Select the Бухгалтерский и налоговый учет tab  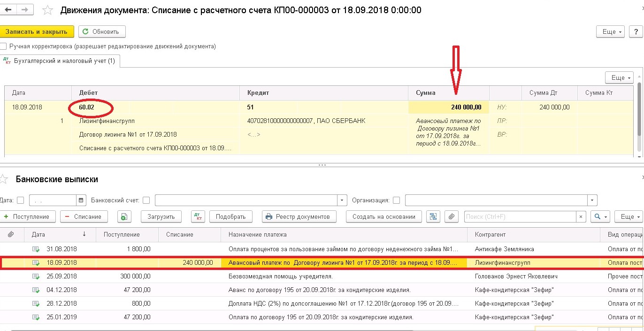pyautogui.click(x=61, y=61)
